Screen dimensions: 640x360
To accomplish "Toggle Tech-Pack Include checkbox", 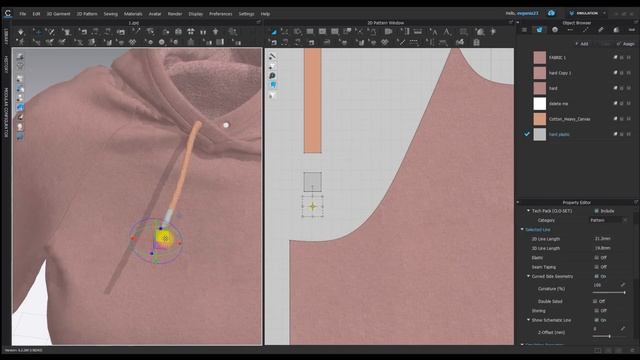I will tap(596, 211).
